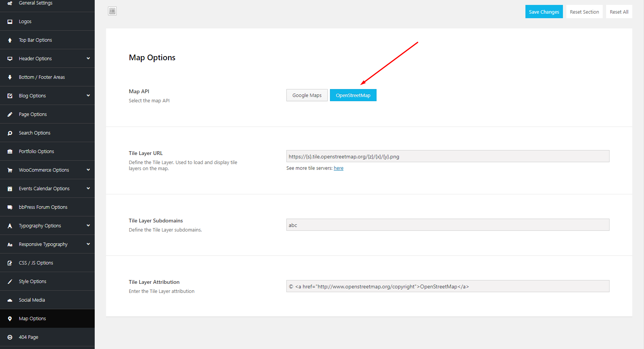Viewport: 644px width, 349px height.
Task: Click the 404 Page icon
Action: click(10, 337)
